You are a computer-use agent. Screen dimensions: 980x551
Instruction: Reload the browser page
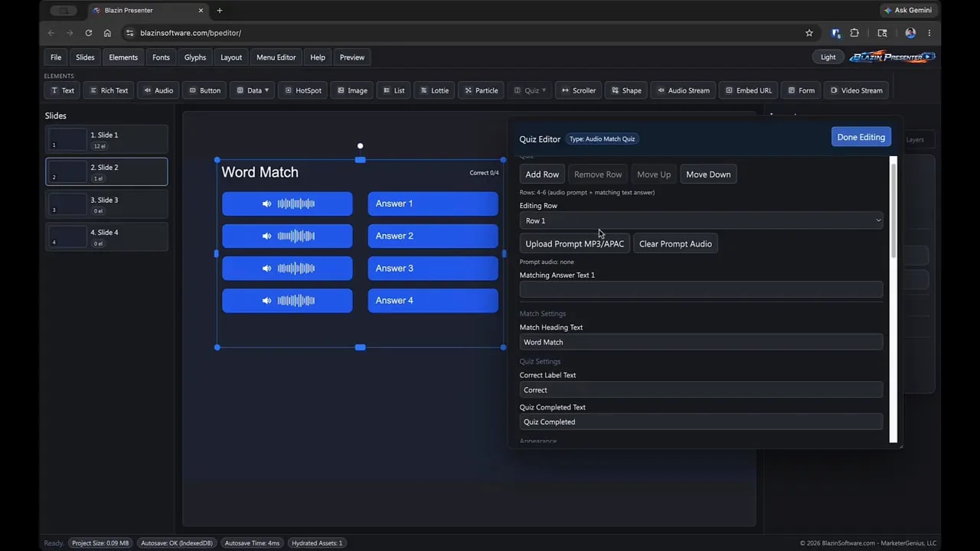(x=89, y=33)
